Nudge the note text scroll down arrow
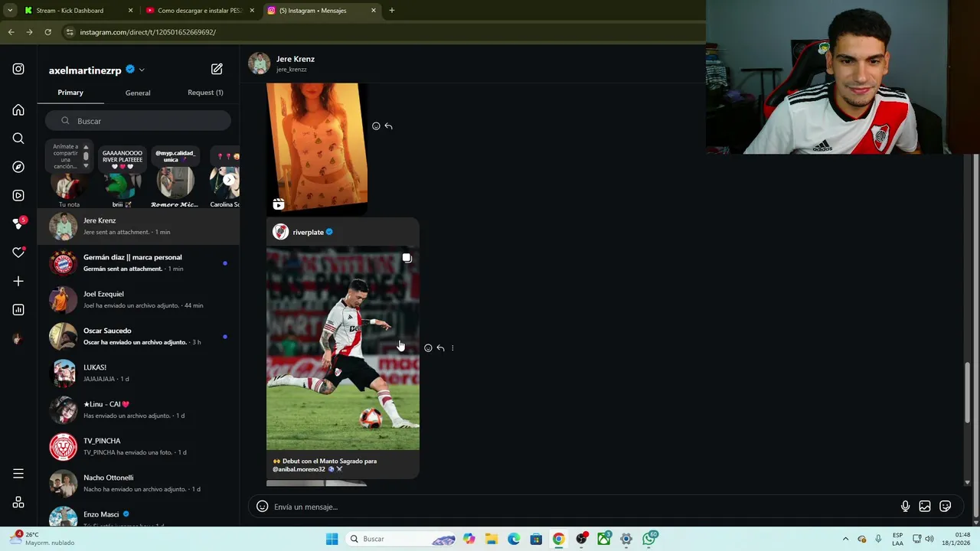Viewport: 980px width, 551px height. click(x=86, y=165)
